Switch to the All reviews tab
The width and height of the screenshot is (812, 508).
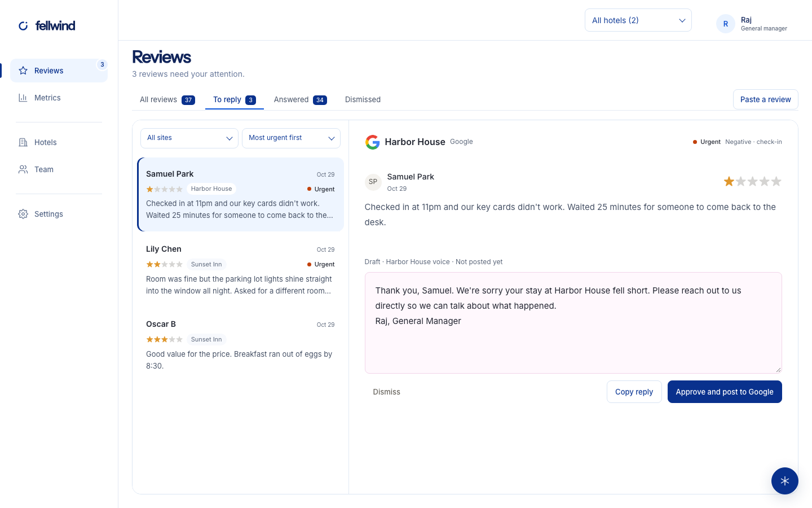(167, 100)
